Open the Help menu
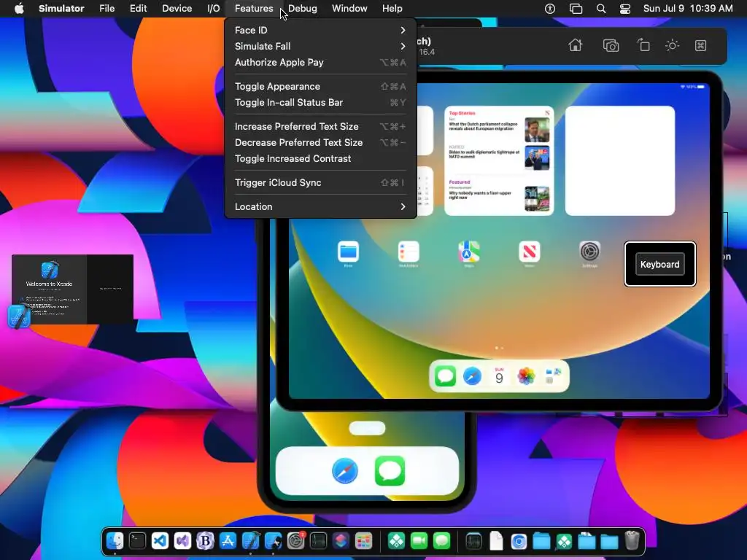The image size is (747, 560). pyautogui.click(x=392, y=9)
